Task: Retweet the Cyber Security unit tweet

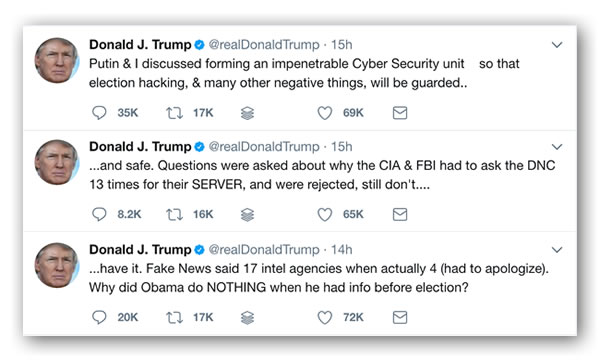Action: tap(174, 113)
